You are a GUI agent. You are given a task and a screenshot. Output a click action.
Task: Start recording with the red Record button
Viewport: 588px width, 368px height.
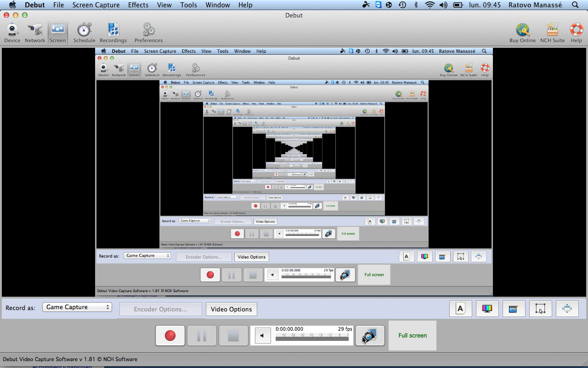(170, 336)
